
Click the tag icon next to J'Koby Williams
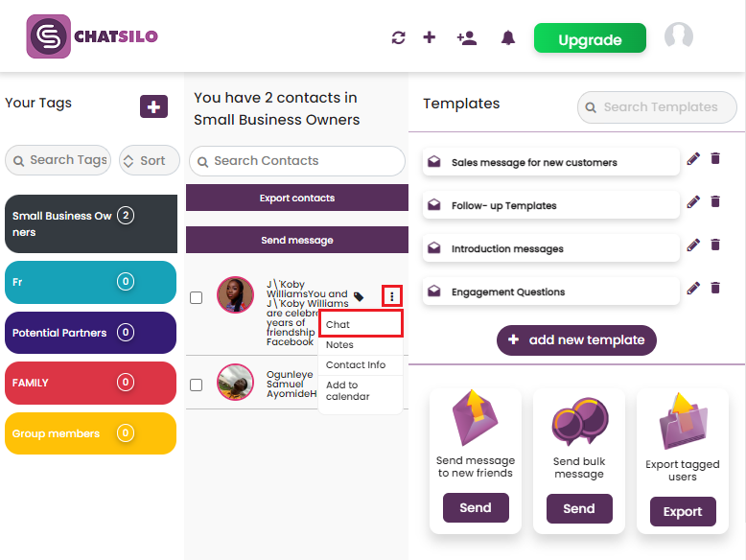pyautogui.click(x=359, y=297)
